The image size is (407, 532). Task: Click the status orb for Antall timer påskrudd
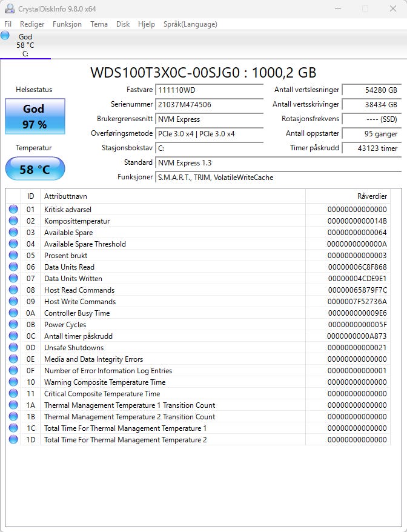(x=13, y=336)
